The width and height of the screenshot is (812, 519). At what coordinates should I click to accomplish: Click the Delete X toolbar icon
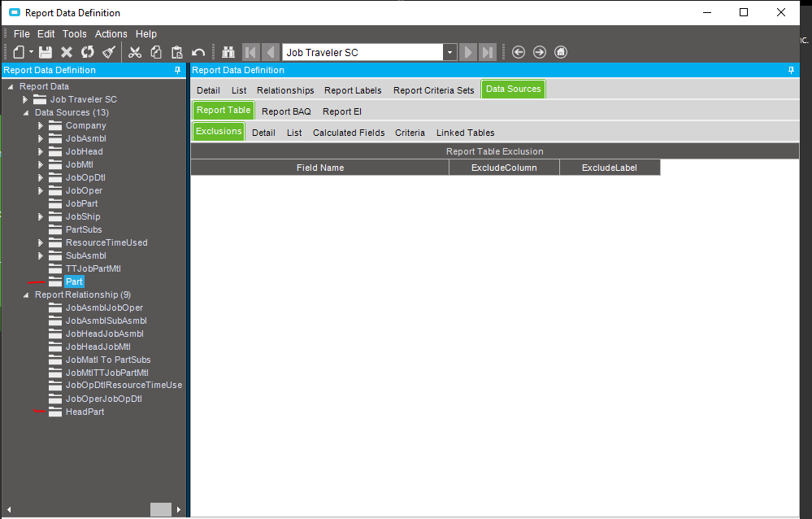(x=67, y=52)
